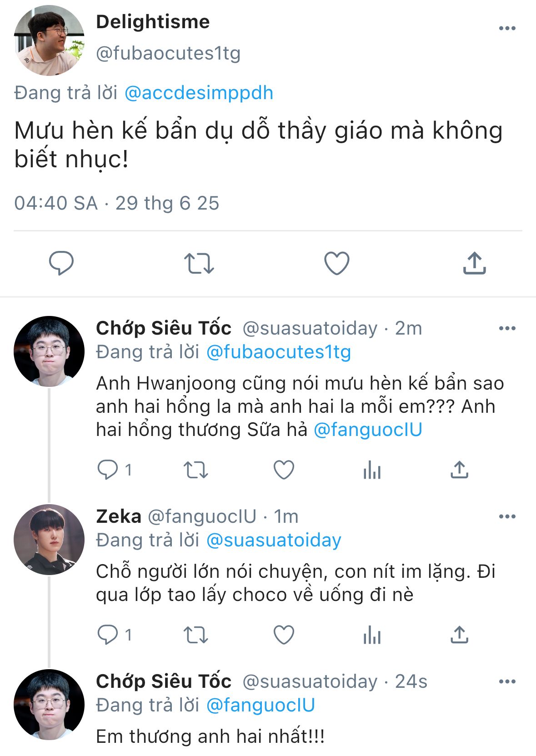Retweet the Anh Hwanjoong reply
Image resolution: width=536 pixels, height=756 pixels.
[x=195, y=470]
